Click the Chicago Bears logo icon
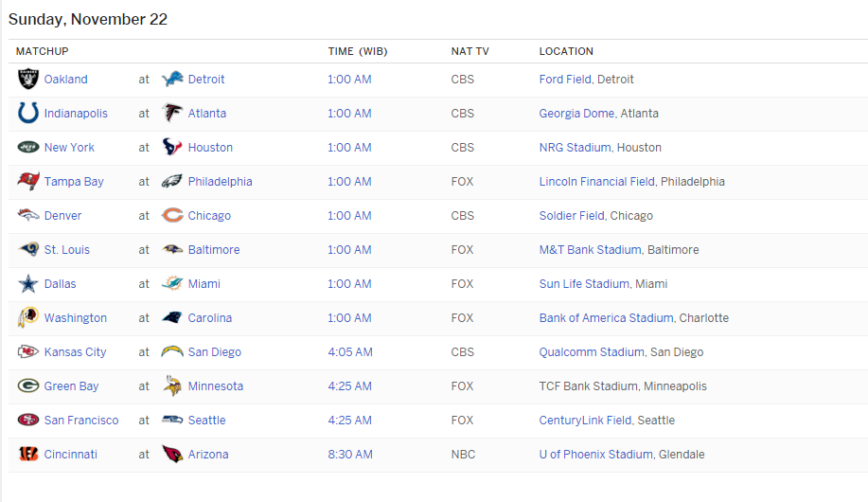 pyautogui.click(x=172, y=216)
